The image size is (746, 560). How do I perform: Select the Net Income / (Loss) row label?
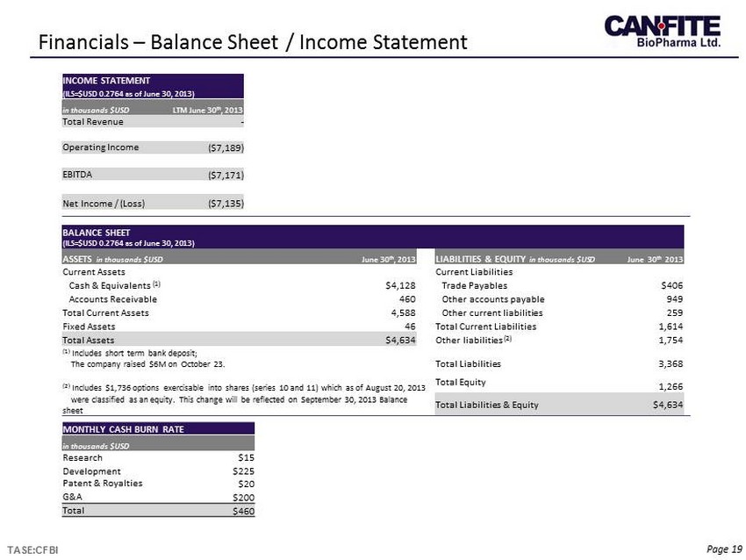pos(104,204)
